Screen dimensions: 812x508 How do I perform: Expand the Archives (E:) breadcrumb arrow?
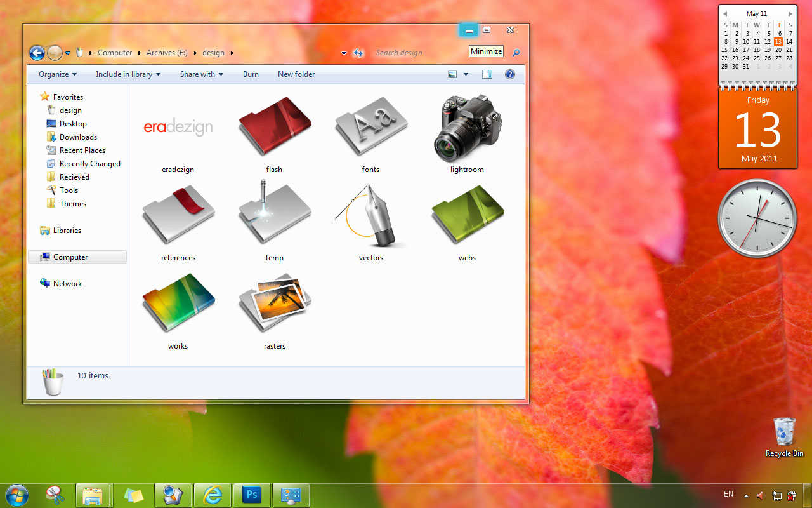[x=195, y=53]
